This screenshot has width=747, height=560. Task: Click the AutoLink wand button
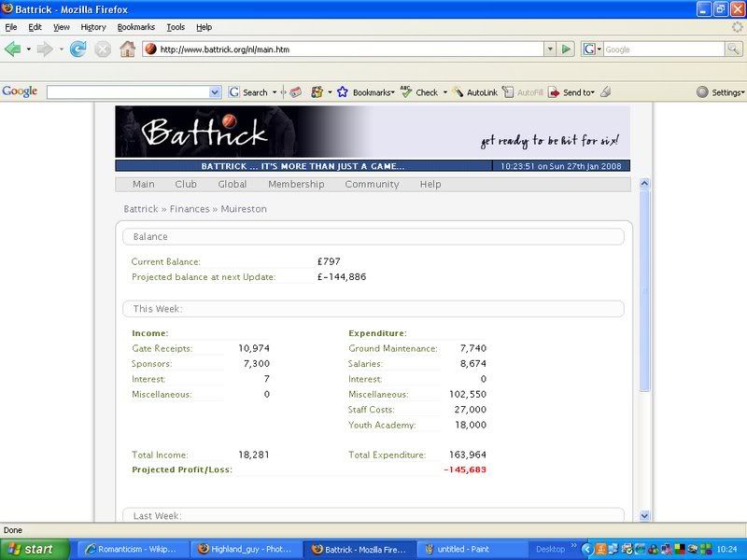475,92
